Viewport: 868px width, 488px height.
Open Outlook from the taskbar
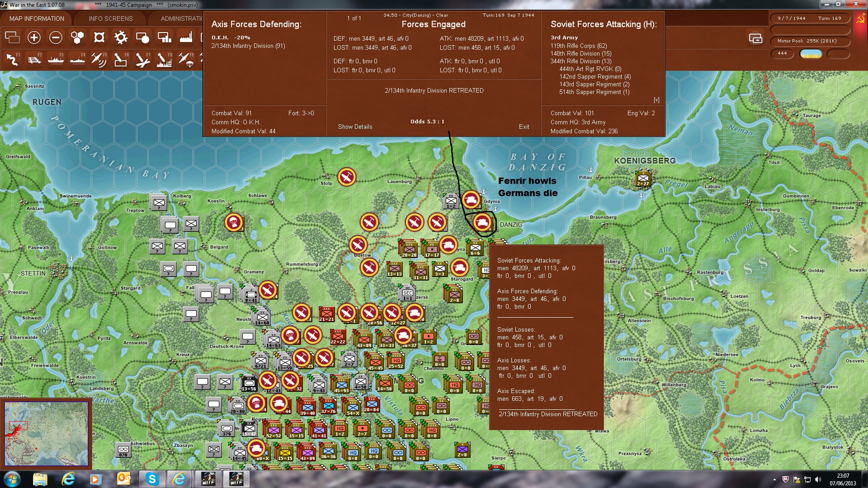click(x=123, y=479)
